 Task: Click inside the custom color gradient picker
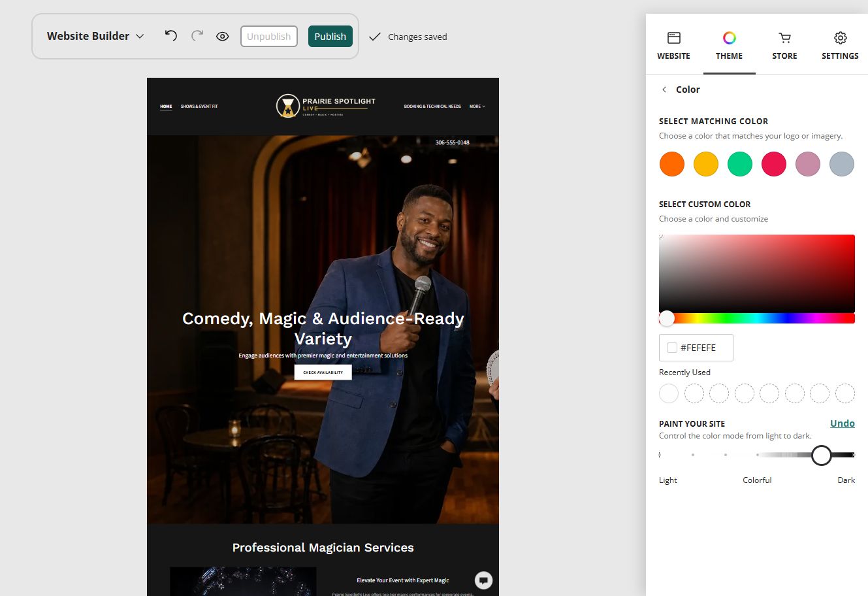[x=757, y=273]
